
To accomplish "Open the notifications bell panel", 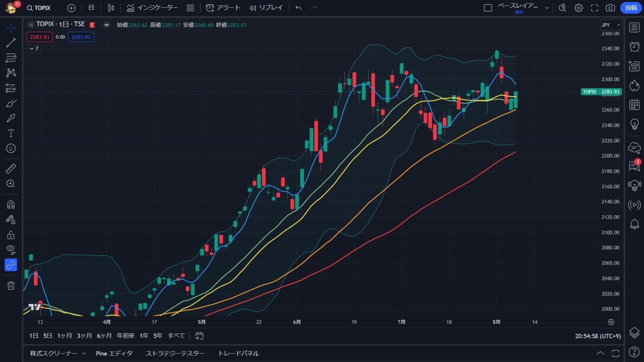I will (x=634, y=224).
